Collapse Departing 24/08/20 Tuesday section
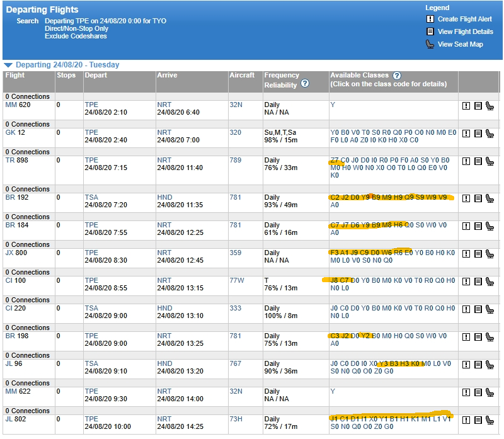Viewport: 504px width, 439px height. (x=8, y=65)
